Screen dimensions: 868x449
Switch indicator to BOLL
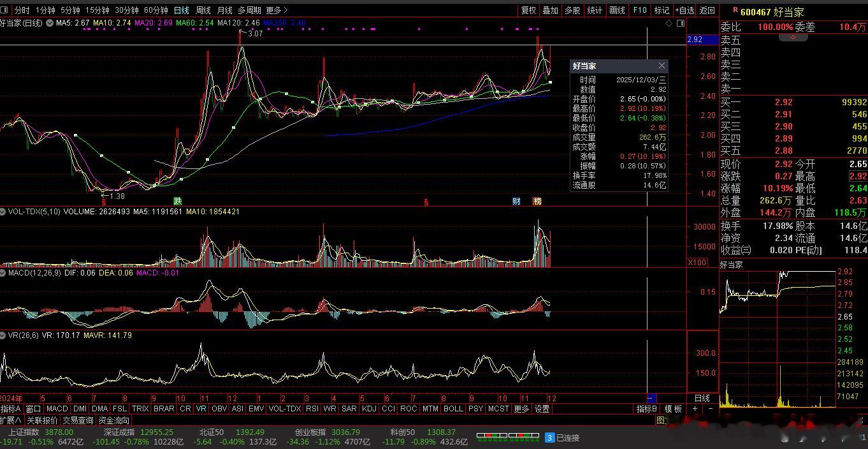coord(453,409)
